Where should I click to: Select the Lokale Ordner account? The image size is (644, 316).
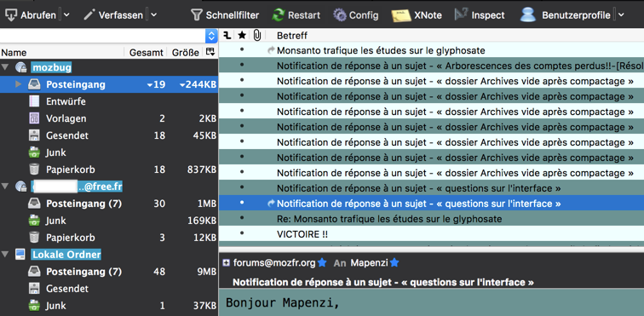66,255
